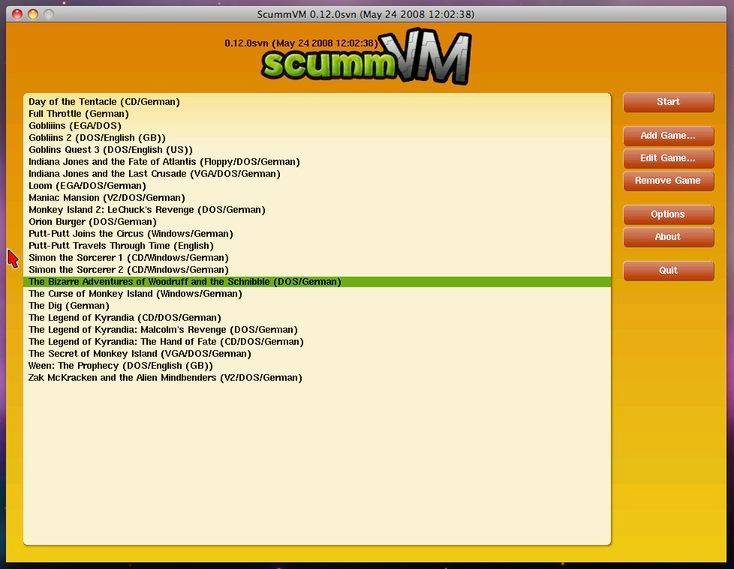The width and height of the screenshot is (734, 569).
Task: Click the Edit Game button
Action: tap(668, 158)
